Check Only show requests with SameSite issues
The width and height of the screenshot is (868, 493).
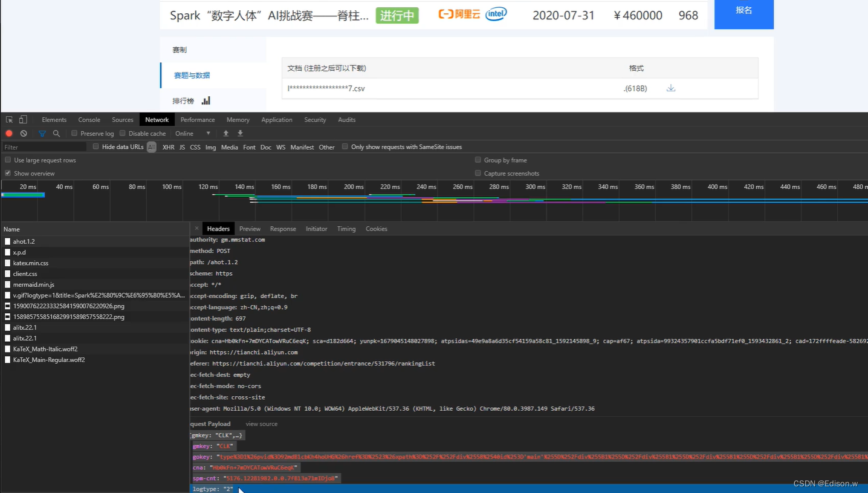[345, 146]
